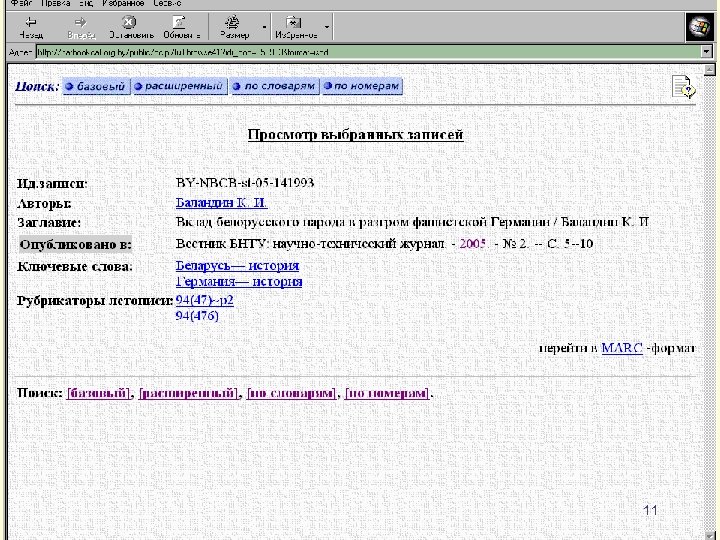
Task: Click bottom [по номерам] search link
Action: coord(387,394)
